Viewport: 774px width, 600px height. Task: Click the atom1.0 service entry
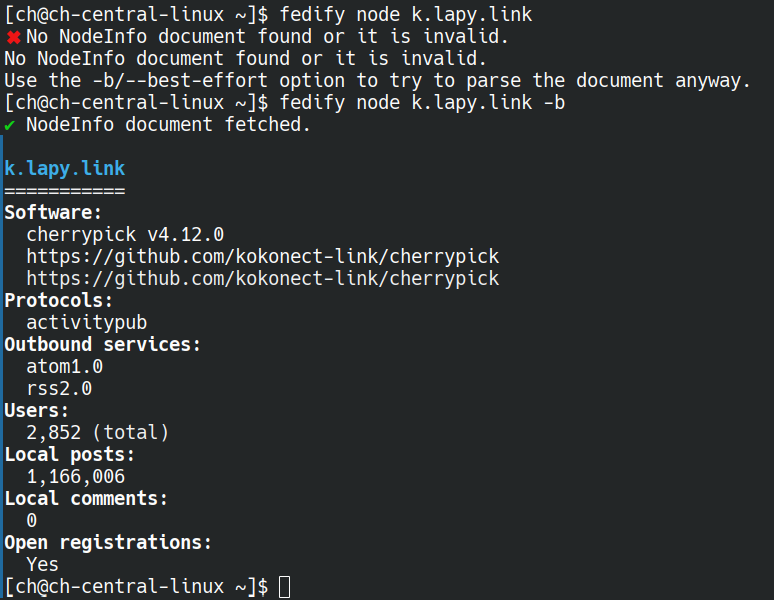[65, 367]
